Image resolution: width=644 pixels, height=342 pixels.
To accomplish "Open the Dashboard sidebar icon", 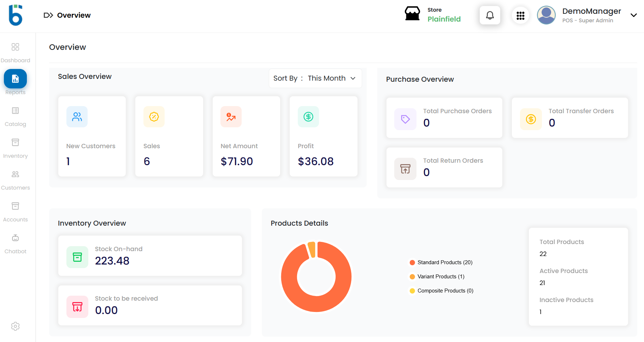I will click(x=15, y=47).
